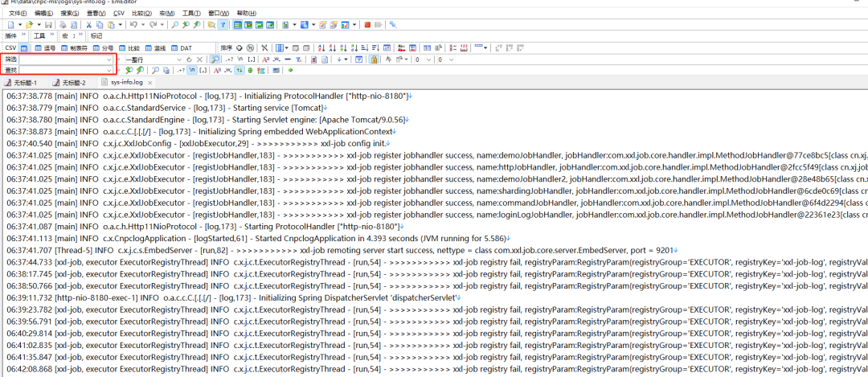Select 分号 semicolon-separated mode
This screenshot has height=377, width=868.
click(x=103, y=48)
